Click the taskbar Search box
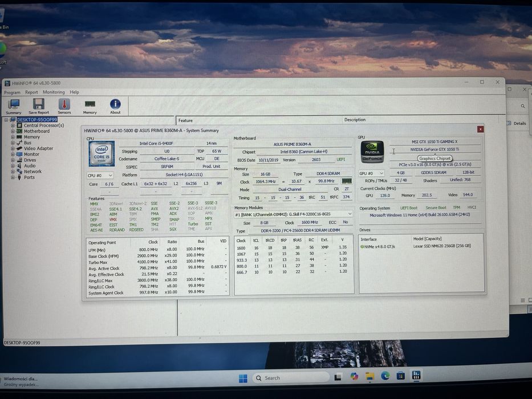Screen dimensions: 532x399 coord(291,377)
